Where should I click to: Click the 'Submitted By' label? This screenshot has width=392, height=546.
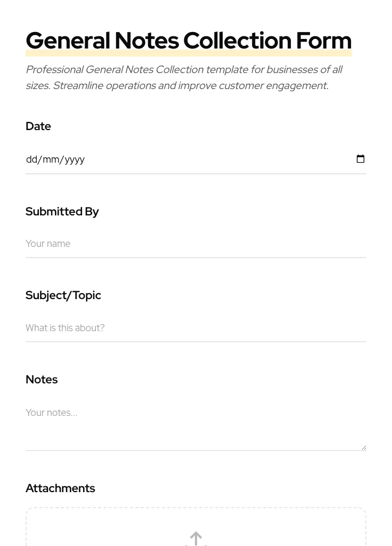coord(62,212)
